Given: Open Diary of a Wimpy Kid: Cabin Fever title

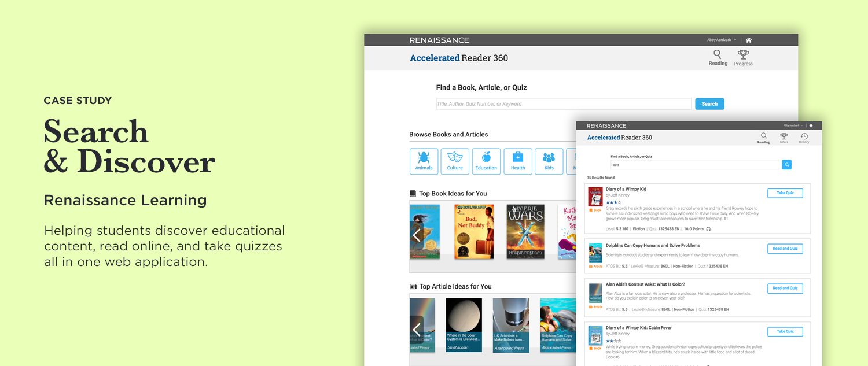Looking at the screenshot, I should point(639,328).
